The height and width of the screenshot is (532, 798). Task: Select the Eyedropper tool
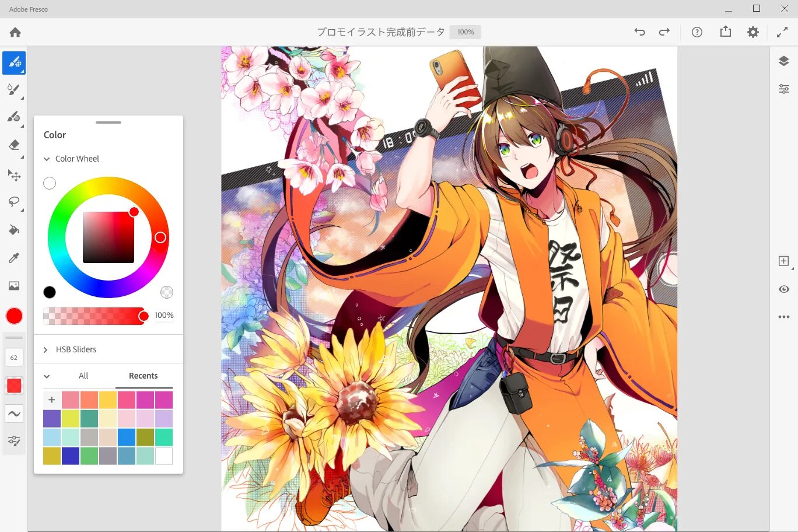(14, 258)
